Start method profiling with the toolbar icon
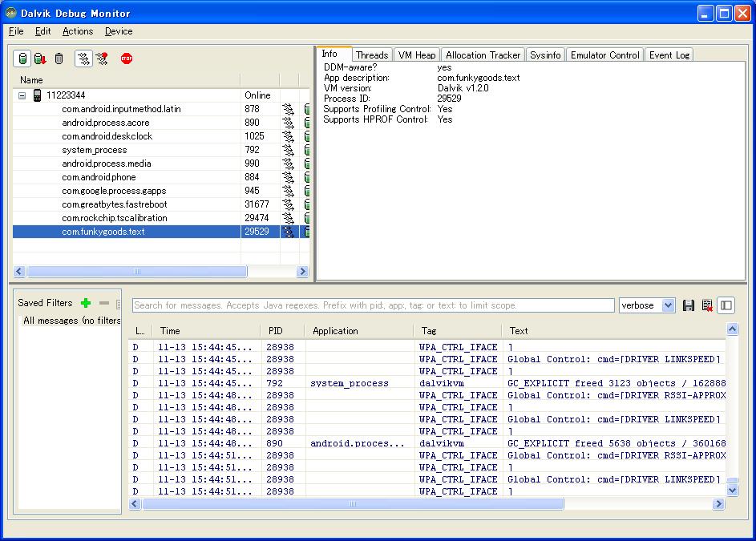Image resolution: width=756 pixels, height=541 pixels. click(x=102, y=59)
